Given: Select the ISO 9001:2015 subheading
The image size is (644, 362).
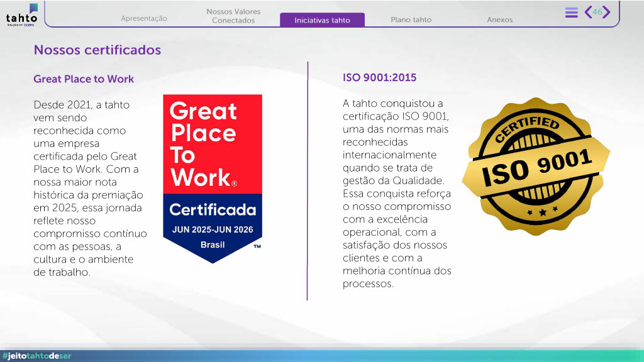Looking at the screenshot, I should (379, 77).
